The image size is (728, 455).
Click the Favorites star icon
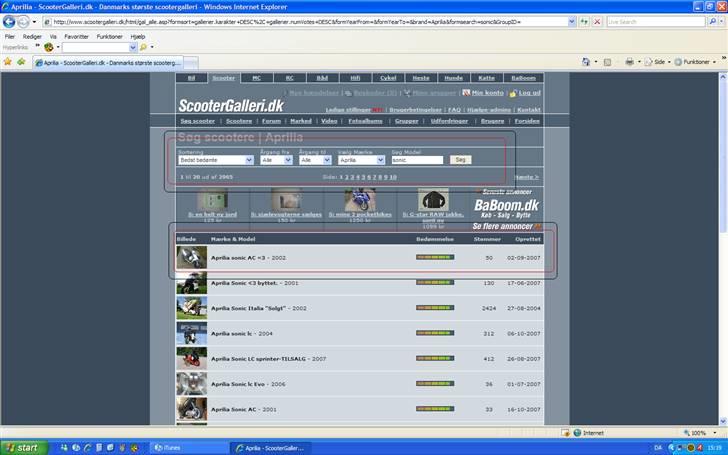(8, 61)
